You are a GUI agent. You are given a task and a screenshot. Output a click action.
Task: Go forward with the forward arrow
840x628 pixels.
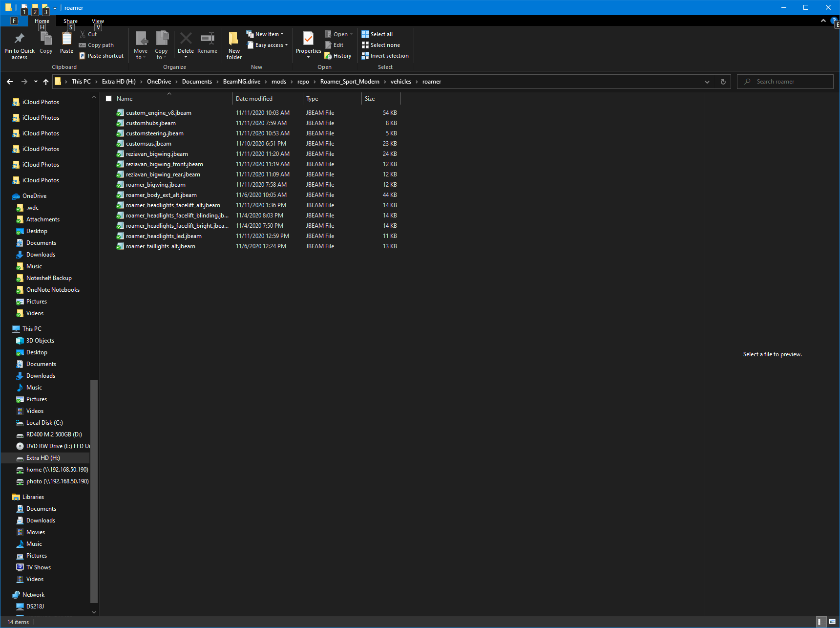[x=24, y=82]
